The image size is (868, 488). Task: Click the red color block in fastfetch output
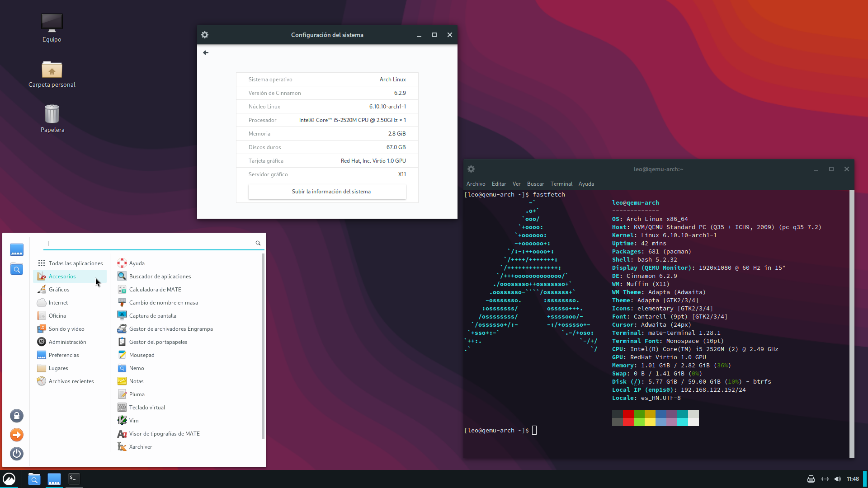pos(628,414)
